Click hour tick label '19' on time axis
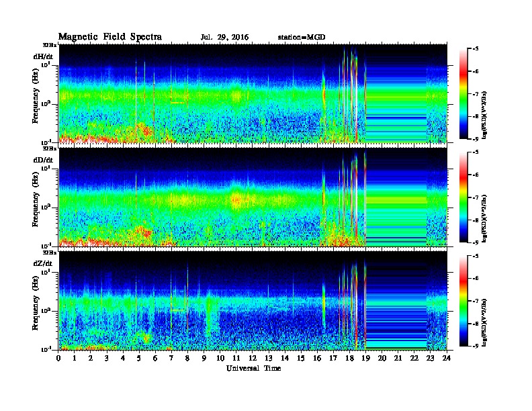532x411 pixels. [x=365, y=358]
